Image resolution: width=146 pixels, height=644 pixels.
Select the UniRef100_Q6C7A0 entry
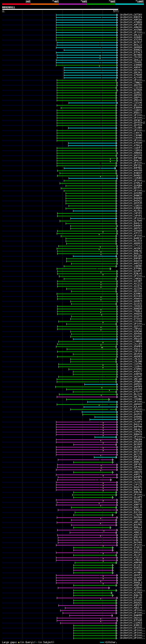click(x=131, y=397)
